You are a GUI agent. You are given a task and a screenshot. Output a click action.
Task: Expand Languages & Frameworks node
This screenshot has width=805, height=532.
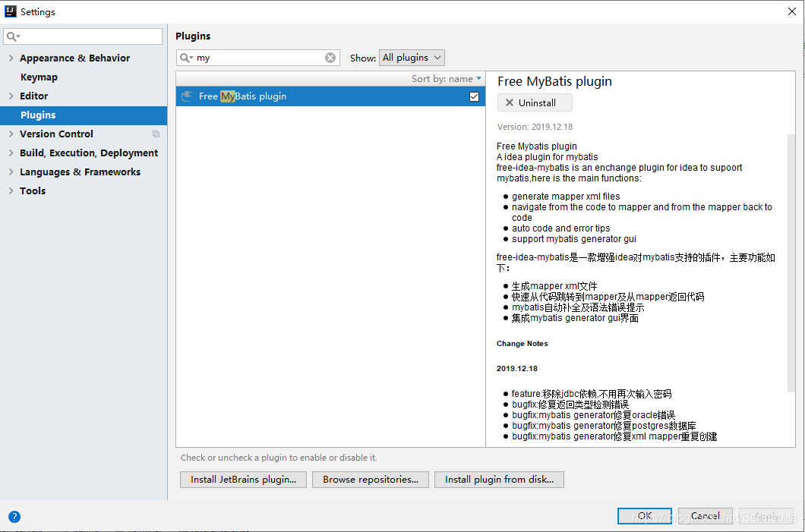click(x=11, y=172)
